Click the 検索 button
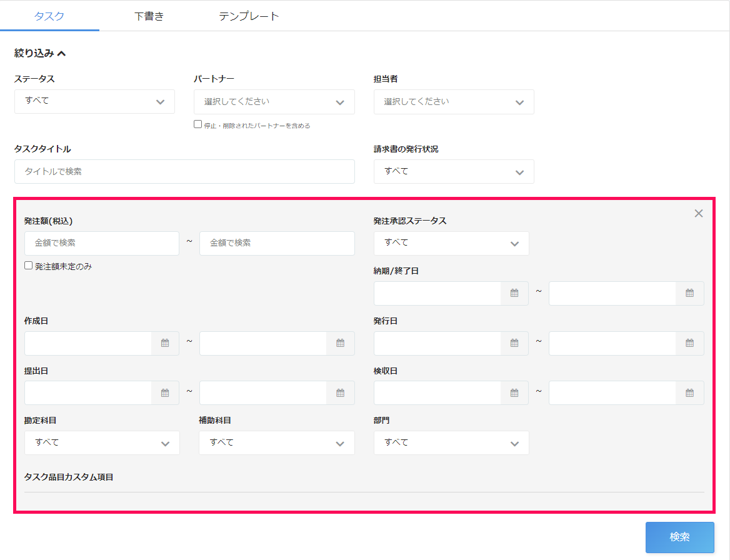Screen dimensions: 730x560 click(x=679, y=537)
